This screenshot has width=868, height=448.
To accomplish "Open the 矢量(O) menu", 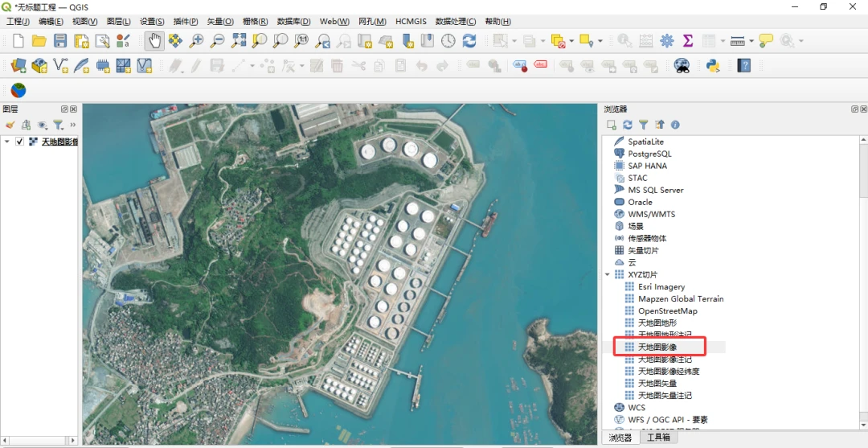I will [219, 21].
